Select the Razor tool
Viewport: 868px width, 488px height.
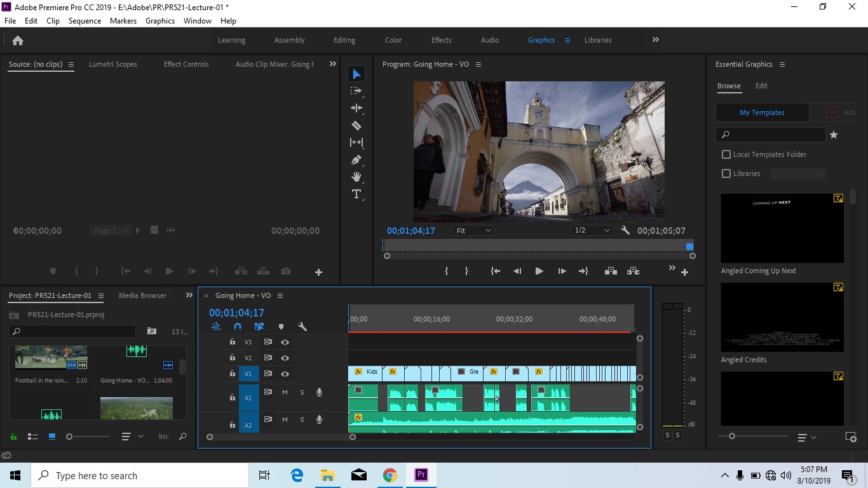point(356,125)
